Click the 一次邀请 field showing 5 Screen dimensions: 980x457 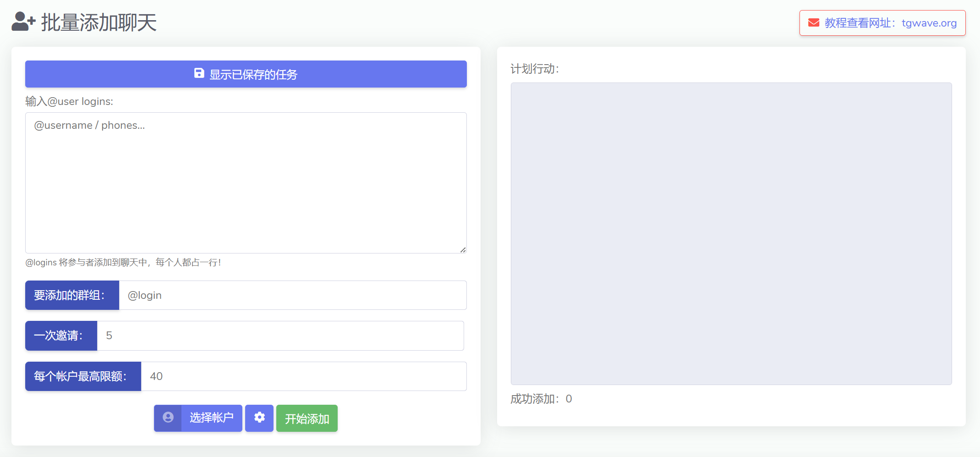280,336
